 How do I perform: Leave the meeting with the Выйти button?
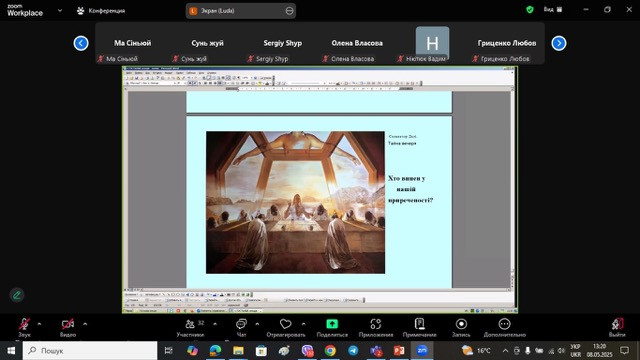click(x=617, y=327)
